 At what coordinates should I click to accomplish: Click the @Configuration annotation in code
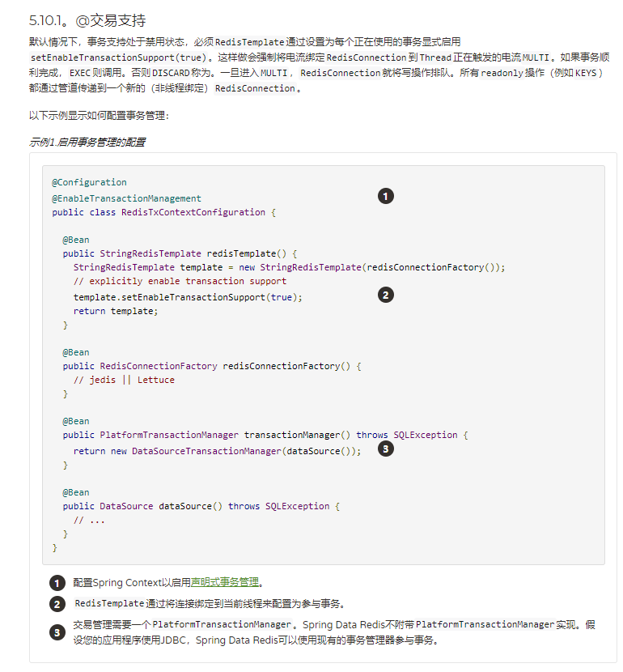[89, 182]
